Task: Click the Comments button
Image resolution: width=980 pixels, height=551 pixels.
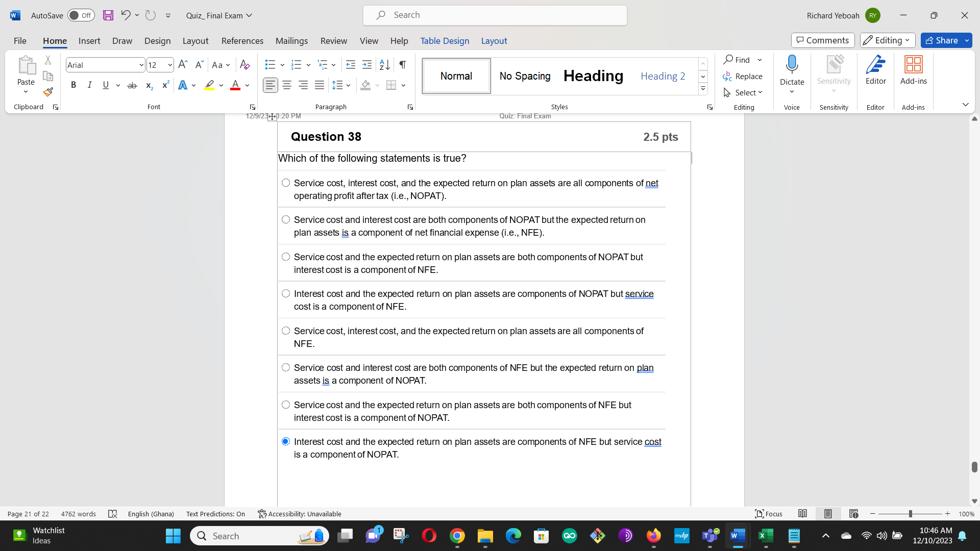Action: tap(823, 40)
